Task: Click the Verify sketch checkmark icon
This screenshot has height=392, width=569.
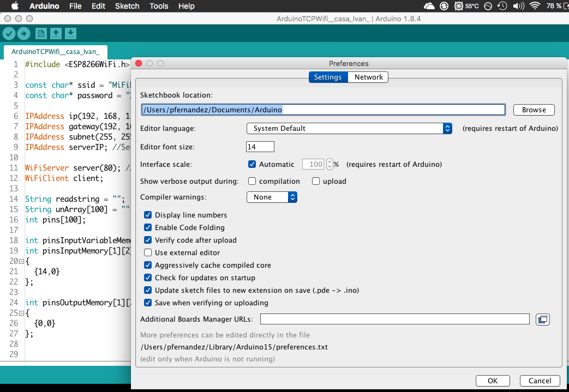Action: 9,33
